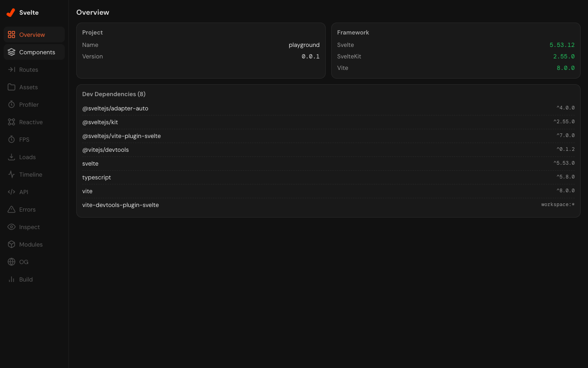Click the Errors warning triangle icon

[x=11, y=209]
